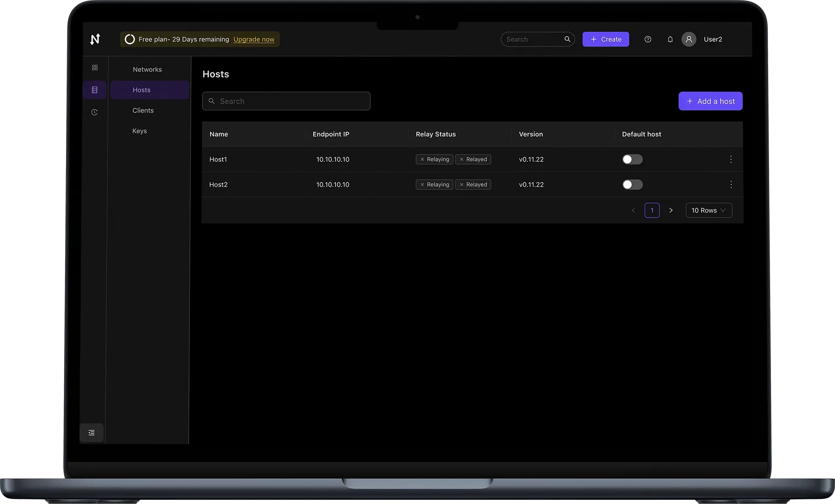
Task: Open the kebab menu for Host2 row
Action: 731,184
